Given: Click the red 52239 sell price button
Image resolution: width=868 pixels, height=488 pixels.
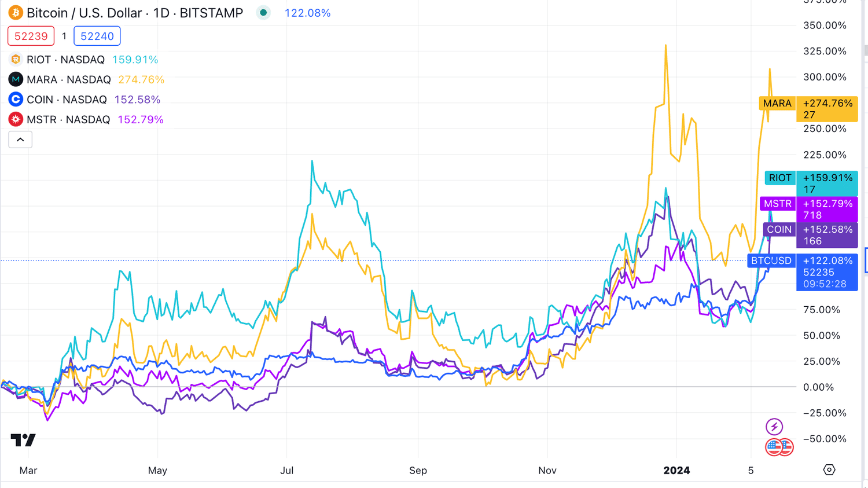Looking at the screenshot, I should coord(31,35).
